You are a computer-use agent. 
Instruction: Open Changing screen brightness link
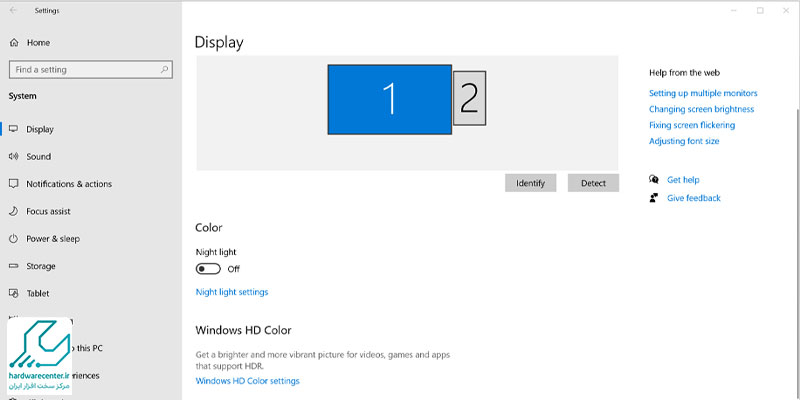702,109
